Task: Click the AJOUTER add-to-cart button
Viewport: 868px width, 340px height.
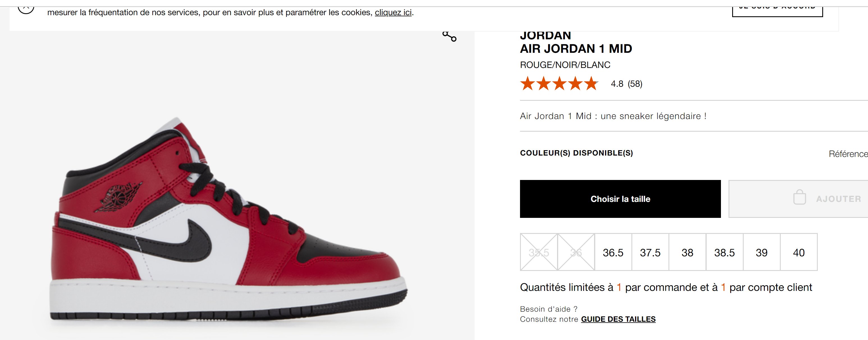Action: [x=798, y=199]
